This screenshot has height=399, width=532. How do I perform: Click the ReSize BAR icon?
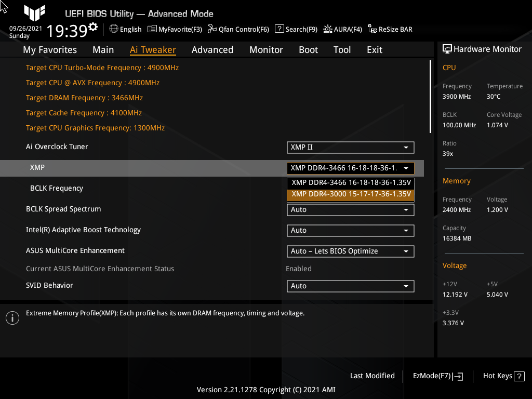coord(390,29)
